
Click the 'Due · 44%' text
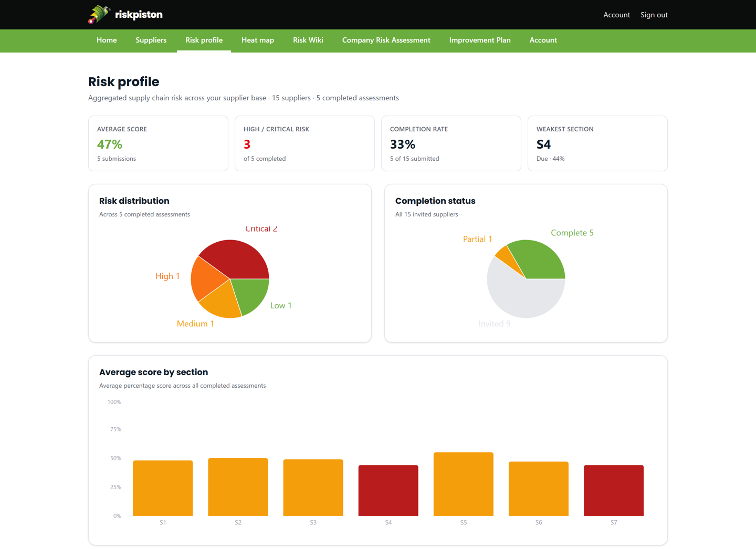pos(550,159)
